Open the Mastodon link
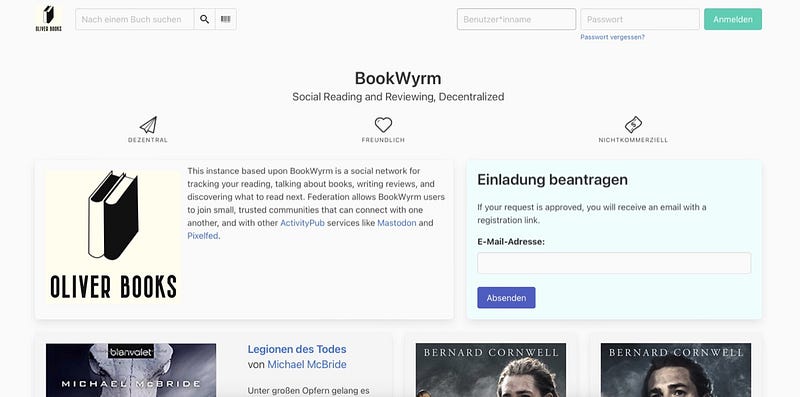The height and width of the screenshot is (397, 800). (397, 223)
